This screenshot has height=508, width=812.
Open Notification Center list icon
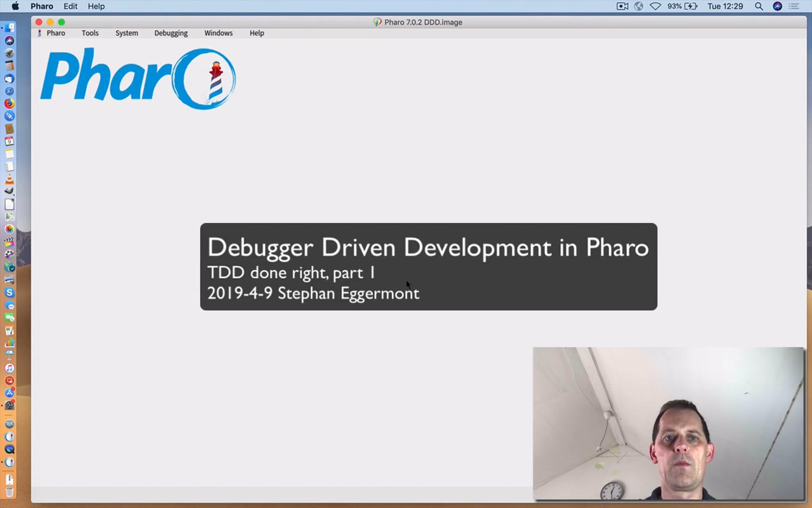(x=794, y=6)
